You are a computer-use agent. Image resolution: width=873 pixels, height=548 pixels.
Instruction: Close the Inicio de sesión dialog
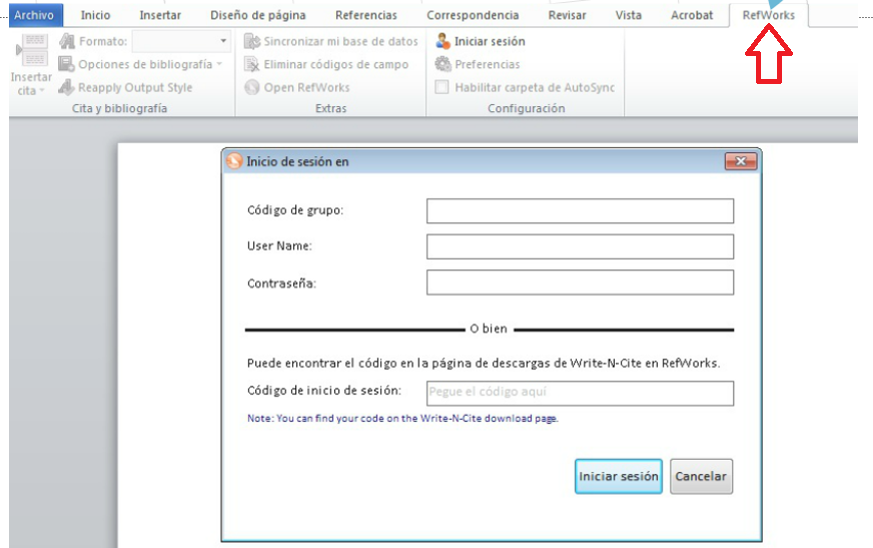click(x=740, y=162)
